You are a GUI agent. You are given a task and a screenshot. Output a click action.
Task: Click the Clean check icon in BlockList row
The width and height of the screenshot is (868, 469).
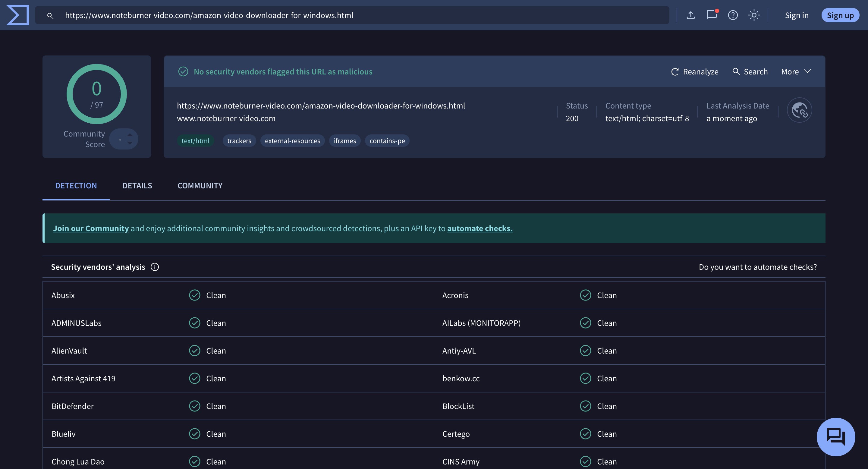(x=585, y=406)
